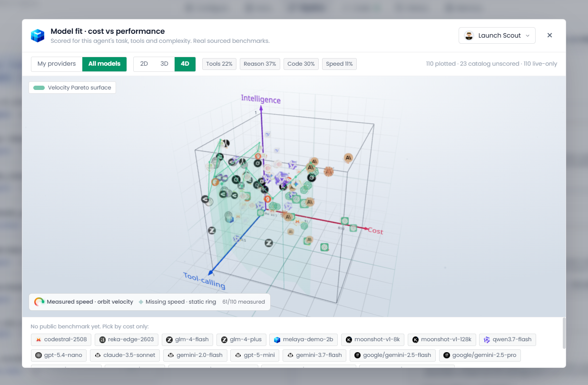The height and width of the screenshot is (385, 588).
Task: Click the Qwen icon on qwen3.7-flash chip
Action: point(487,340)
